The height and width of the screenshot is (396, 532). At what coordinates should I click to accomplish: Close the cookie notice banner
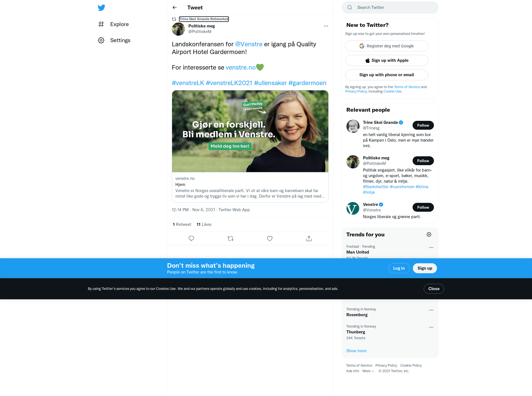(434, 289)
